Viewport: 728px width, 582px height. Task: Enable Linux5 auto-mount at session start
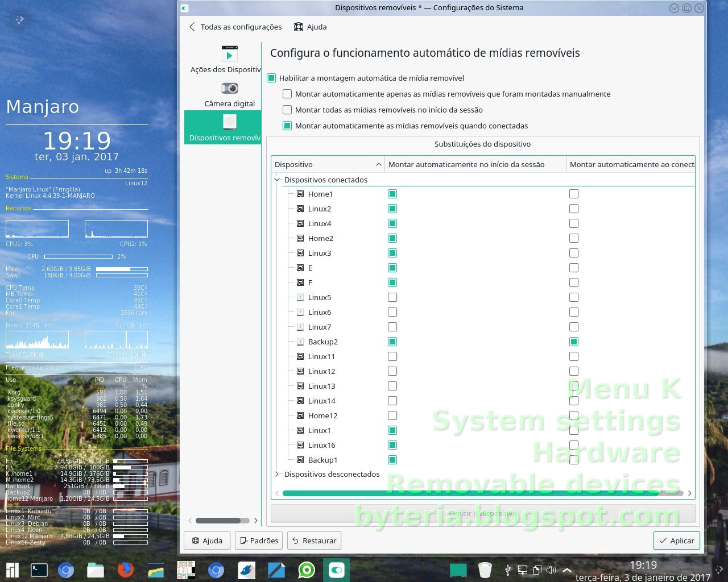[x=392, y=297]
